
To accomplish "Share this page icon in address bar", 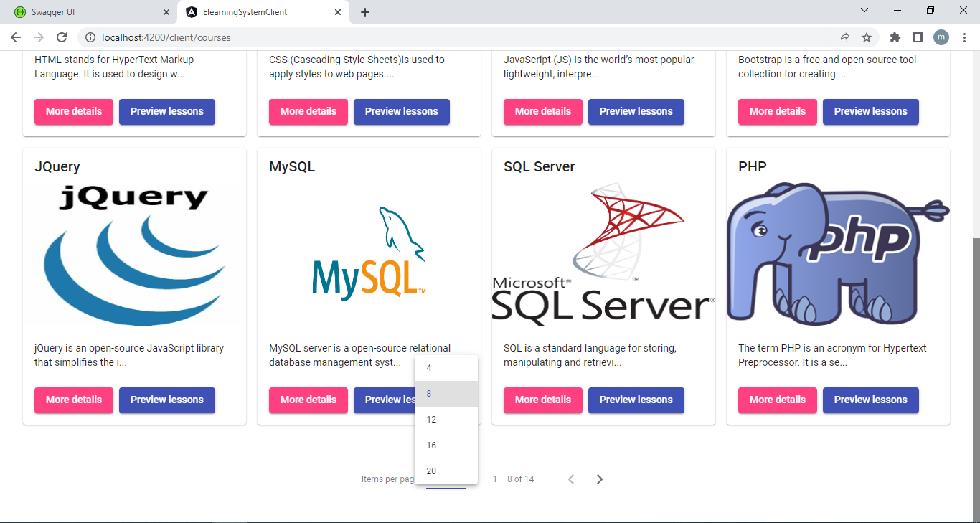I will 844,37.
